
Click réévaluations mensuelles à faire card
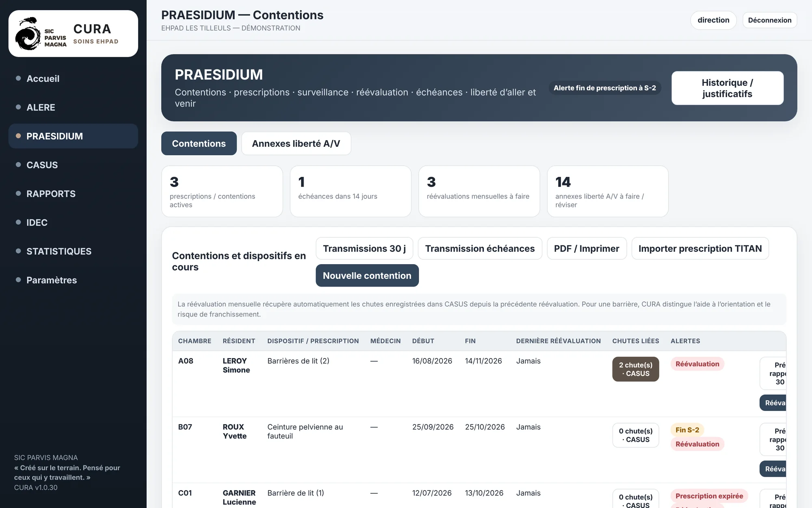tap(479, 191)
